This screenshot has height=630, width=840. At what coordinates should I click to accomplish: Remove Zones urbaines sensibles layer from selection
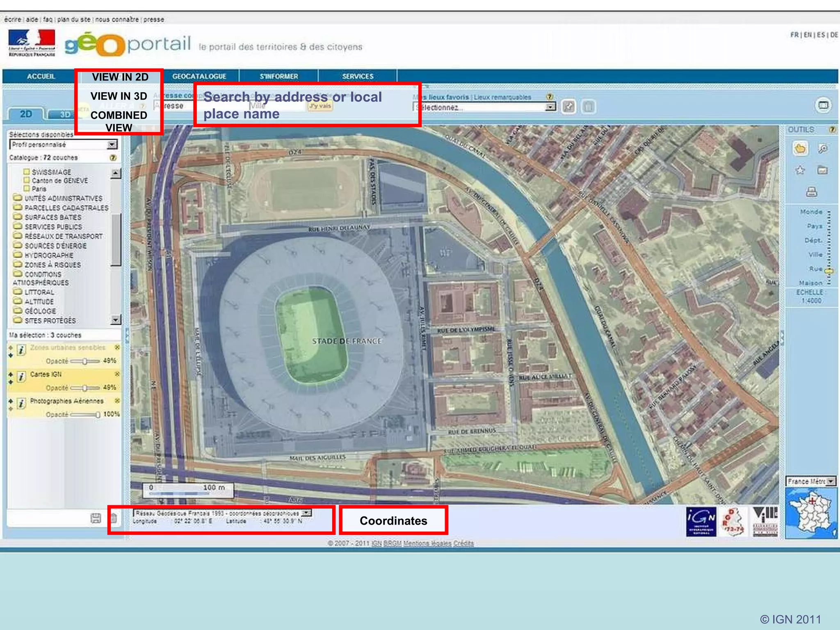(x=117, y=347)
